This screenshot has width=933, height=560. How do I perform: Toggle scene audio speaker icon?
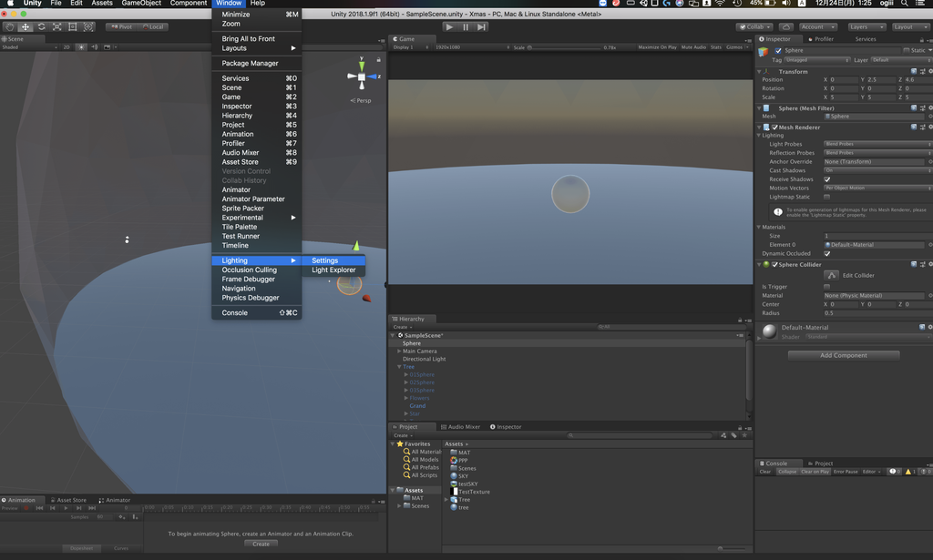coord(94,47)
